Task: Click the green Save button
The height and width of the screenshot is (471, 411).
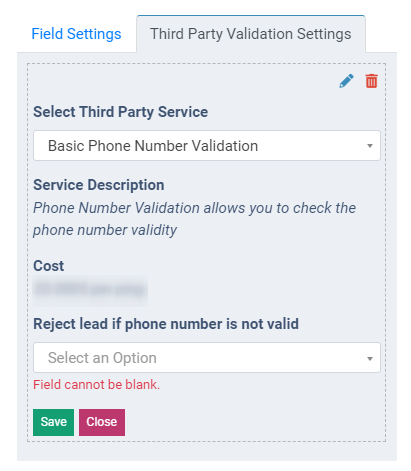Action: coord(53,422)
